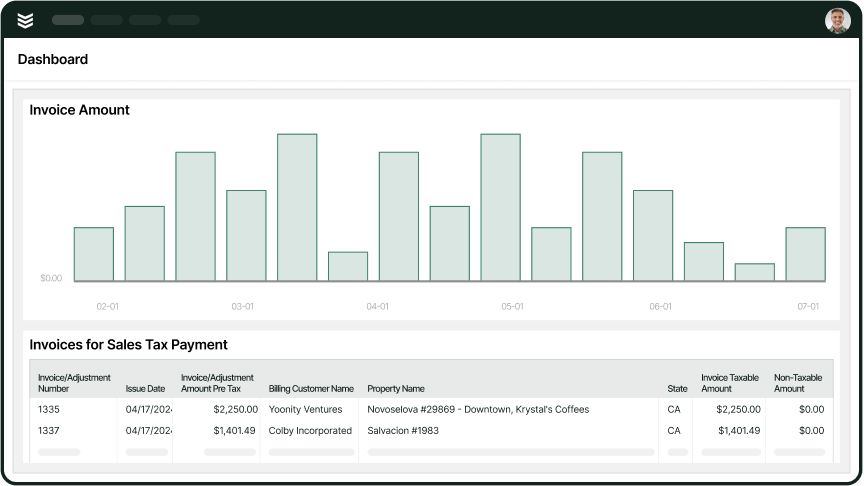This screenshot has height=486, width=864.
Task: Click the Invoice Taxable Amount column header
Action: (x=730, y=383)
